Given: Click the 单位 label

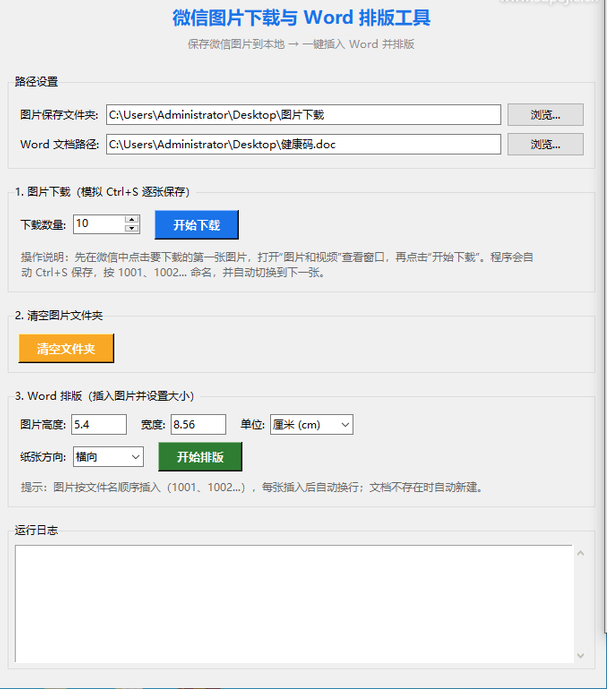Looking at the screenshot, I should click(253, 425).
